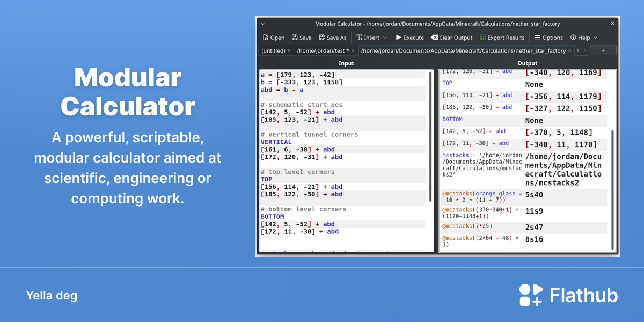Click the output result '8s16'
The image size is (644, 322).
tap(534, 239)
